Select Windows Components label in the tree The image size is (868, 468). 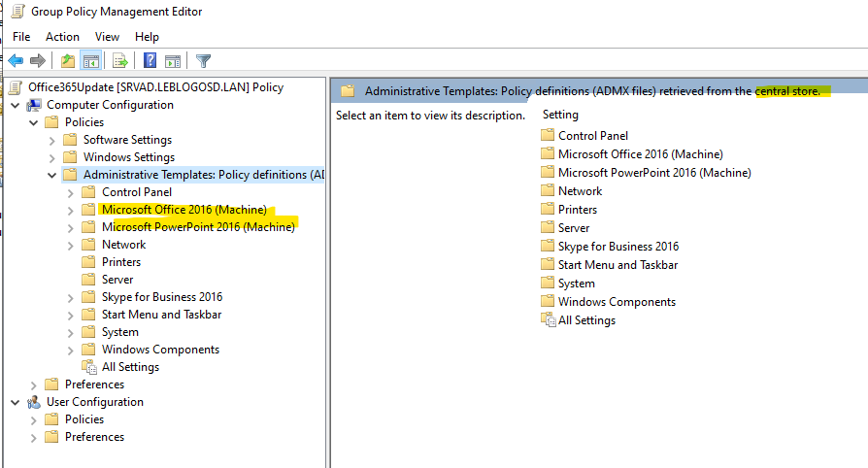pos(160,350)
